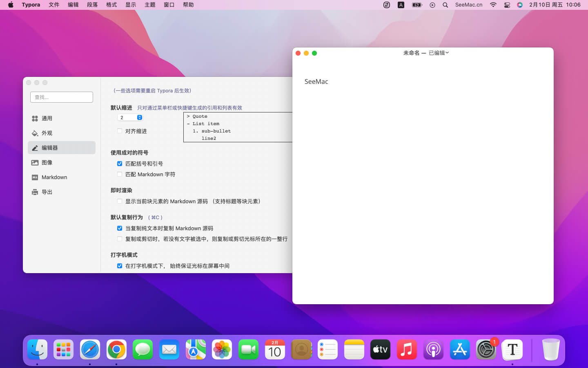Open Spotlight search in menu bar
This screenshot has width=588, height=368.
[445, 5]
